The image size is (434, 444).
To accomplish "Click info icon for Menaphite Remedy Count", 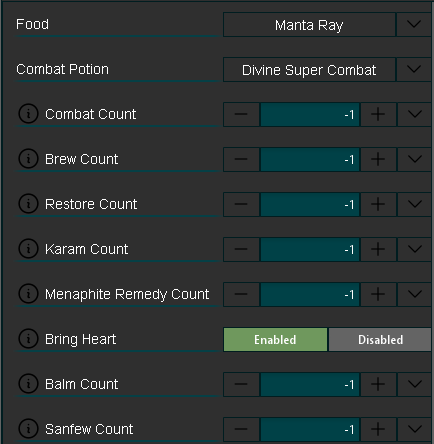I will click(x=28, y=294).
